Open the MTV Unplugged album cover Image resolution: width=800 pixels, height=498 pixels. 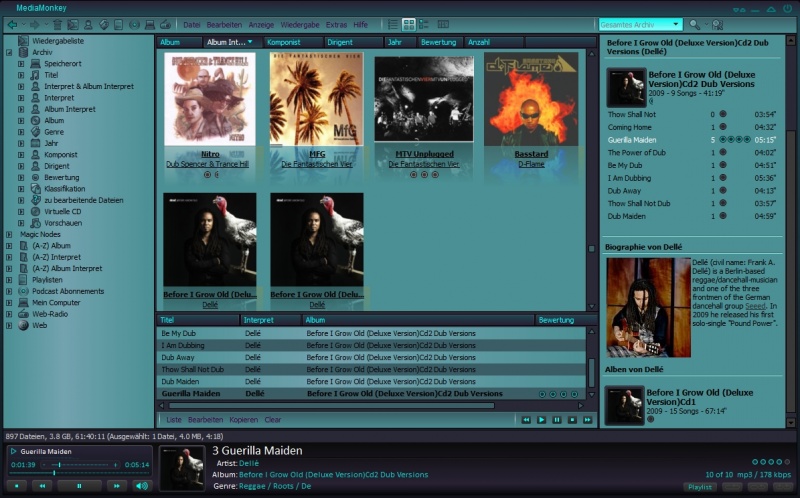[424, 99]
